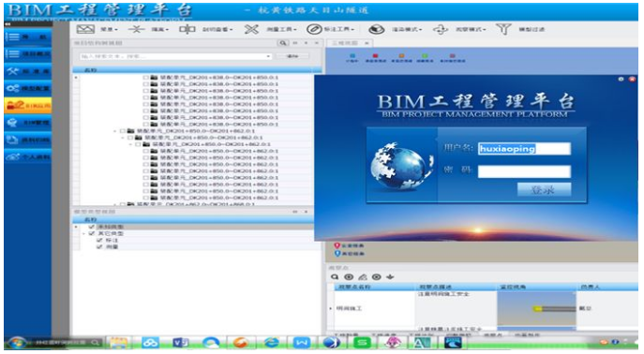Click the down-arrow icon in viewpoint toolbar
Screen dimensions: 644x354
click(390, 277)
